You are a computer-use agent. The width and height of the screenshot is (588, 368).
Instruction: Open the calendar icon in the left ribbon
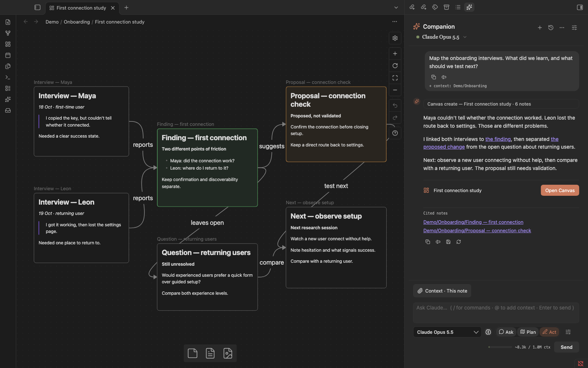tap(8, 55)
